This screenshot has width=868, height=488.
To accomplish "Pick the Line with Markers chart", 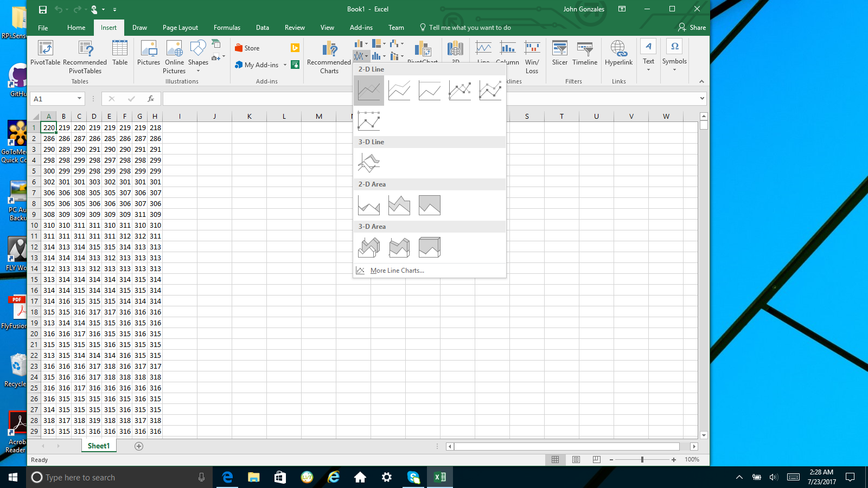I will [x=460, y=91].
